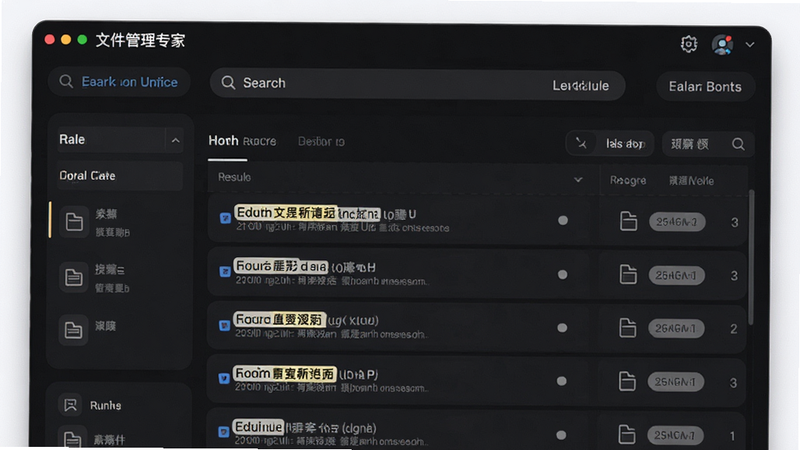The image size is (800, 450).
Task: Click the gray tag in the Fours row
Action: 677,276
